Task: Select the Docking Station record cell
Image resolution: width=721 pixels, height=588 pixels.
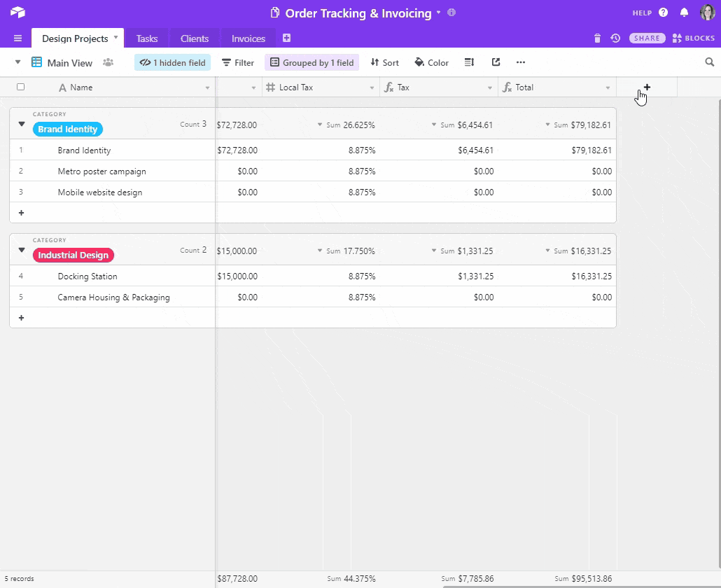Action: (87, 276)
